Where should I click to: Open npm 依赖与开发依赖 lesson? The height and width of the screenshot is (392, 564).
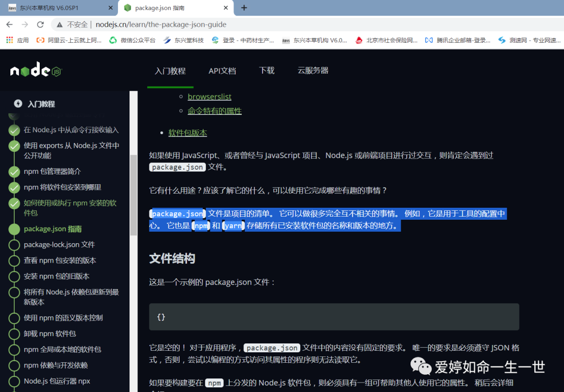[56, 365]
